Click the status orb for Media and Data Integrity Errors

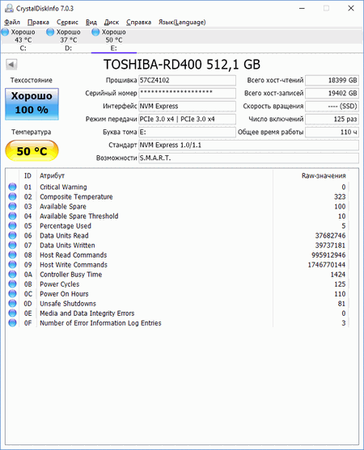pos(13,313)
